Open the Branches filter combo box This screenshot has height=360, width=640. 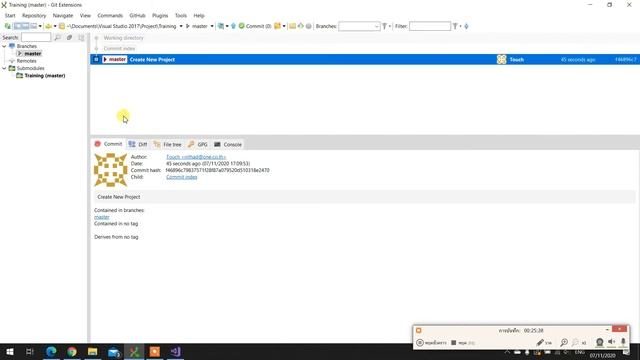coord(359,26)
